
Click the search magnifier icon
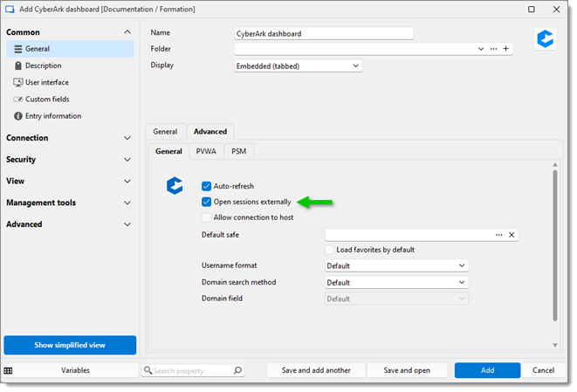(x=237, y=370)
